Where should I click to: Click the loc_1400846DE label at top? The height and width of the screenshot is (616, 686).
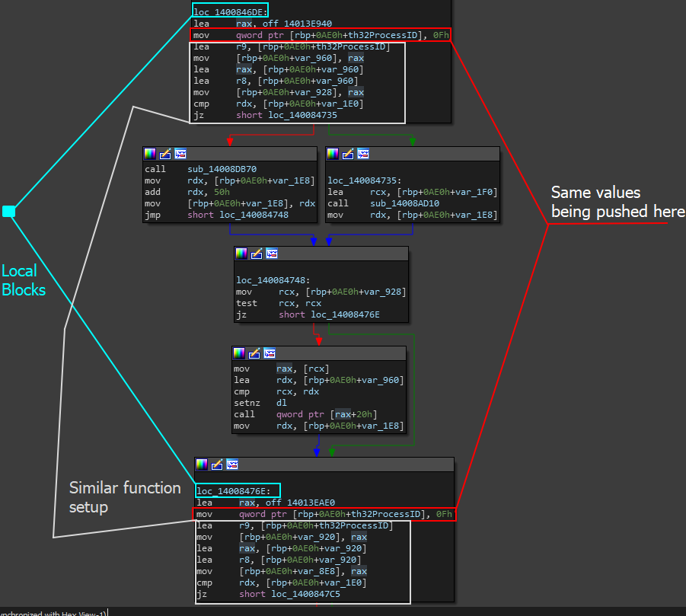click(x=229, y=12)
